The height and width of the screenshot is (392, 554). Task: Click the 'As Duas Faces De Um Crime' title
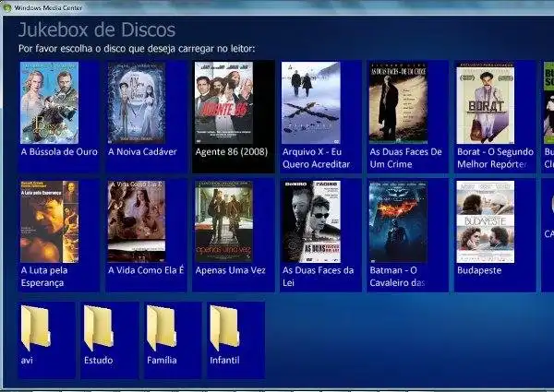(406, 158)
